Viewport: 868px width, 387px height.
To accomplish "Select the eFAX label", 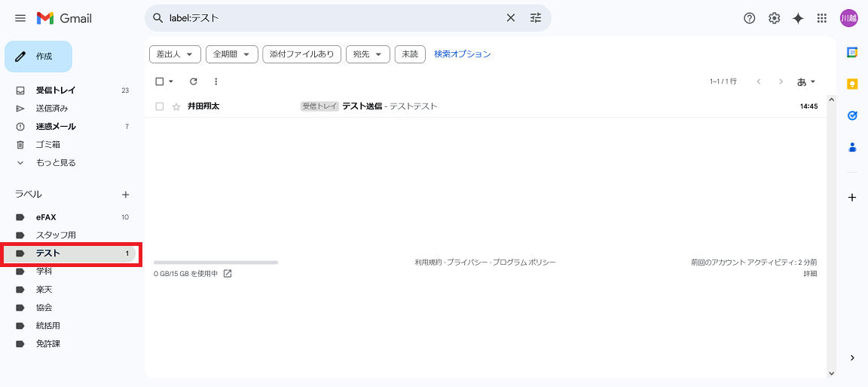I will (x=46, y=217).
